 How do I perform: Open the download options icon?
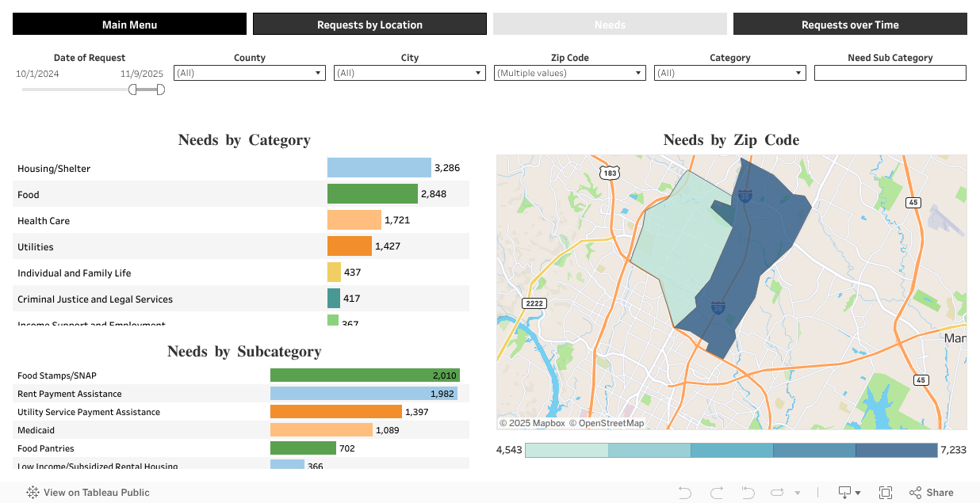(849, 493)
